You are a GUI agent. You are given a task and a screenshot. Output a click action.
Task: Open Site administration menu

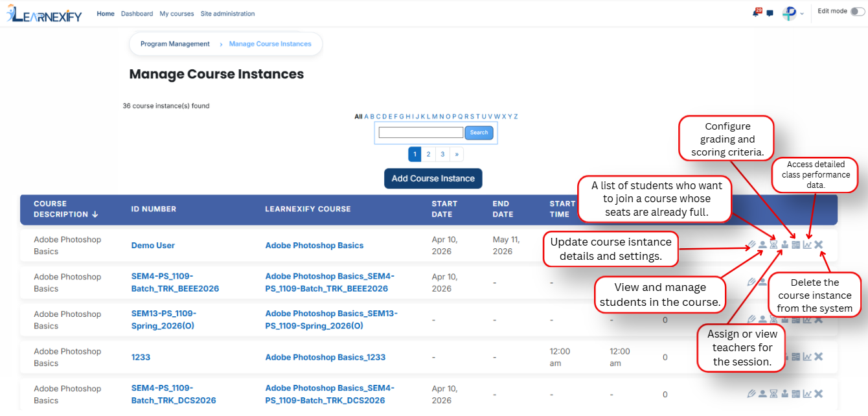(x=227, y=14)
